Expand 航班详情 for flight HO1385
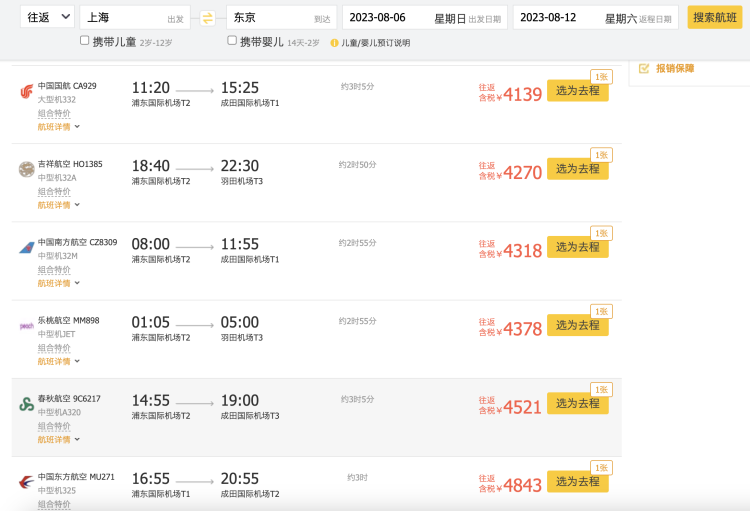This screenshot has height=511, width=750. coord(58,205)
